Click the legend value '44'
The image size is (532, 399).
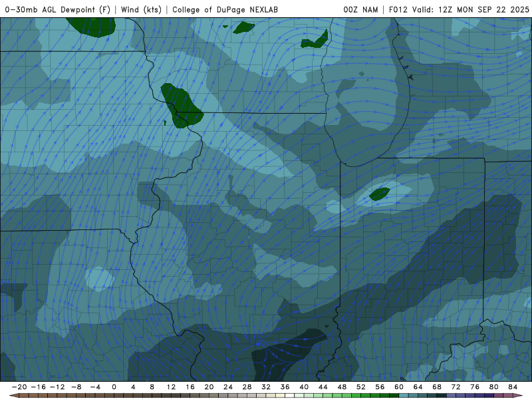click(x=323, y=387)
